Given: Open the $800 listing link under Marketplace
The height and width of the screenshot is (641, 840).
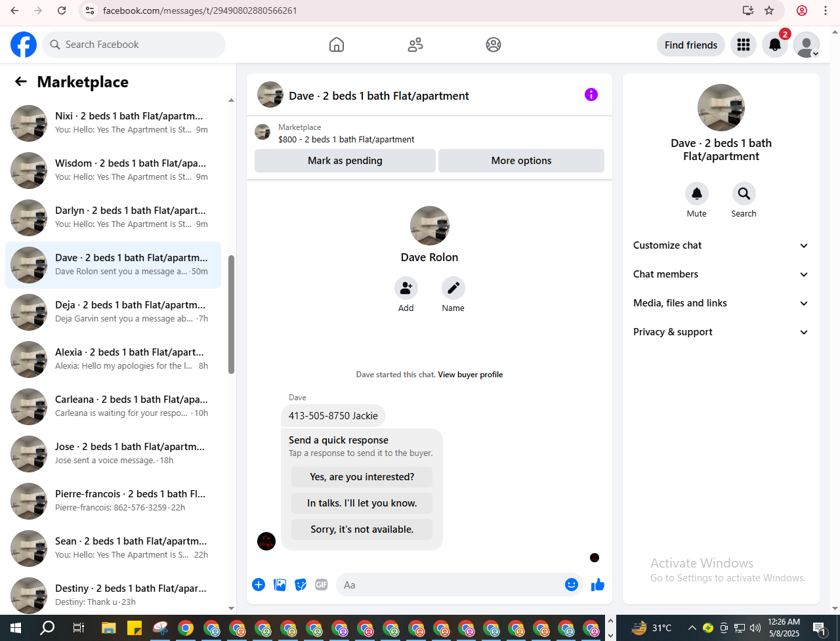Looking at the screenshot, I should pyautogui.click(x=346, y=139).
